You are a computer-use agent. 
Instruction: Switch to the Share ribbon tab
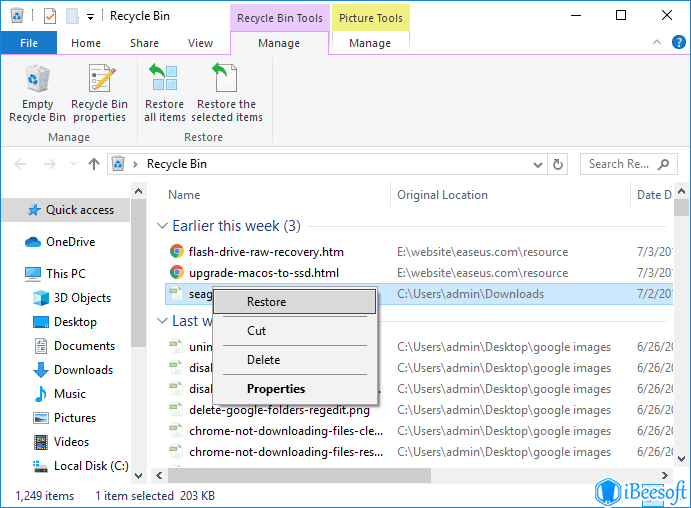[x=144, y=43]
